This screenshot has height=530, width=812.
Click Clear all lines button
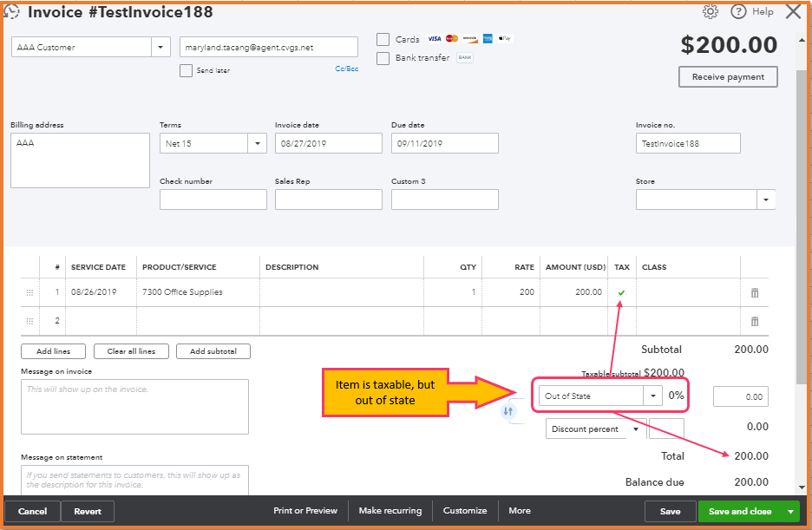[132, 351]
